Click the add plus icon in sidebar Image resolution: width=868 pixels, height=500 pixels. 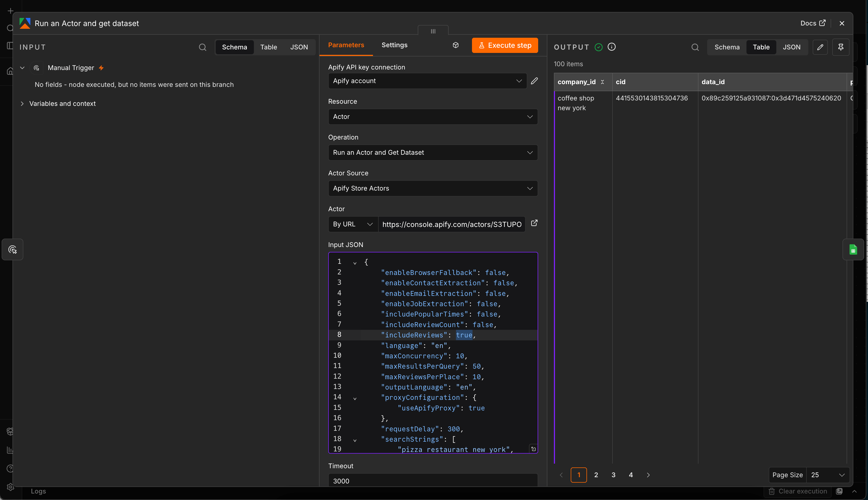[x=10, y=11]
